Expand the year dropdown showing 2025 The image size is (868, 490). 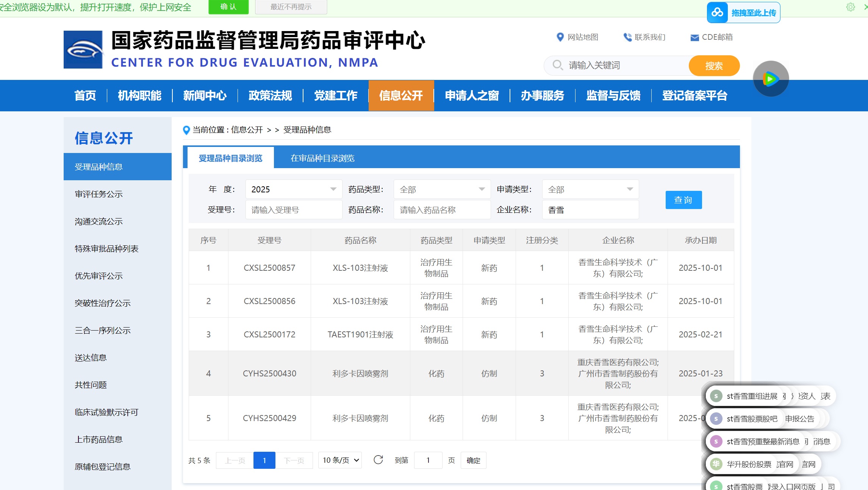coord(294,189)
